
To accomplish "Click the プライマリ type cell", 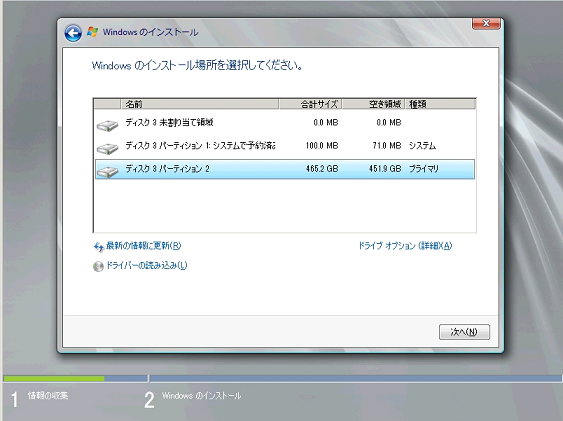I will 424,169.
